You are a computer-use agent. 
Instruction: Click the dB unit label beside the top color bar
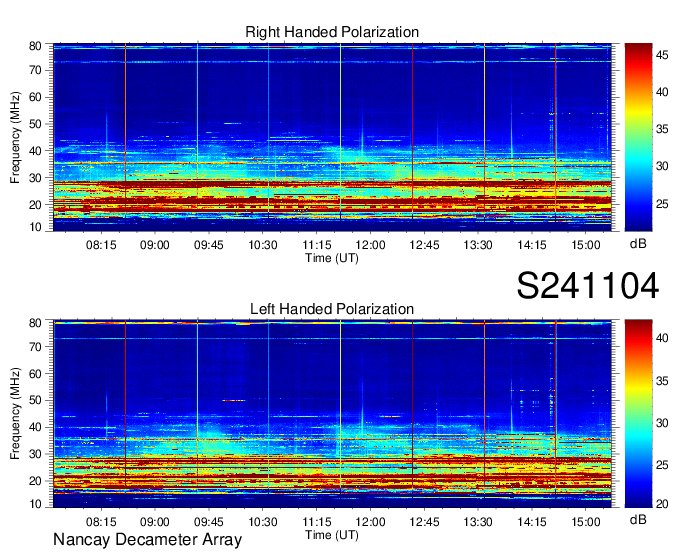(638, 244)
